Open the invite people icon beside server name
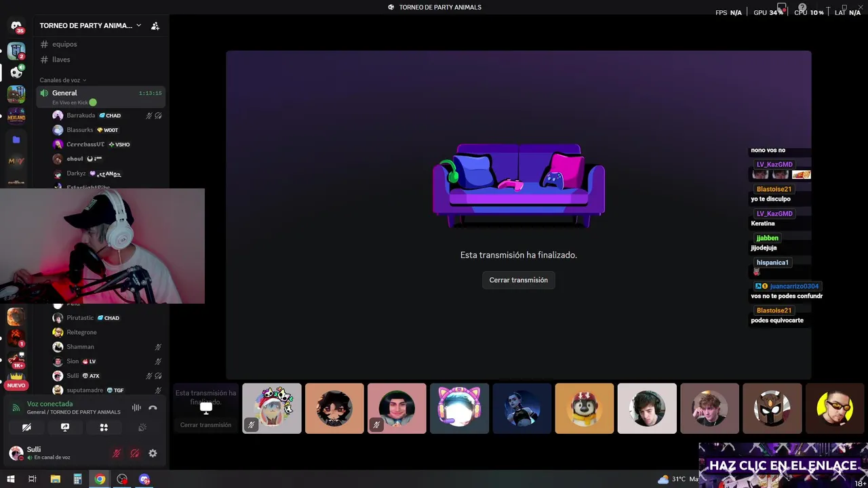The height and width of the screenshot is (488, 868). 155,26
